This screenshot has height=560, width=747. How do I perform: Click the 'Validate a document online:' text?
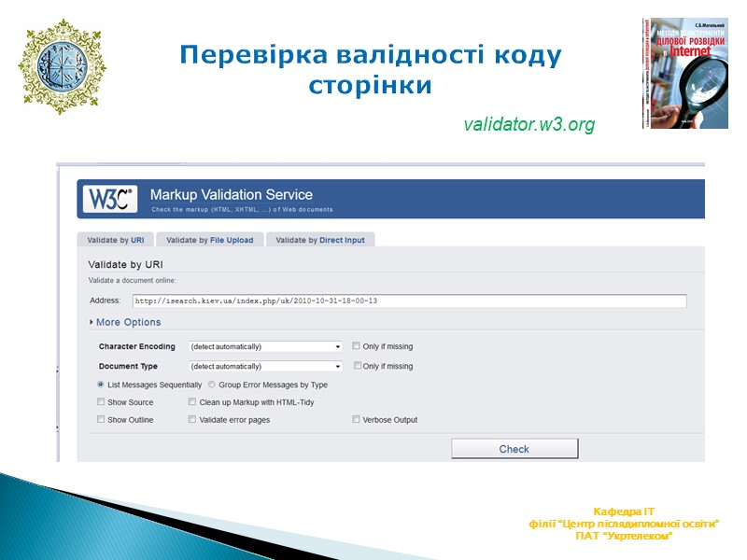pos(132,281)
